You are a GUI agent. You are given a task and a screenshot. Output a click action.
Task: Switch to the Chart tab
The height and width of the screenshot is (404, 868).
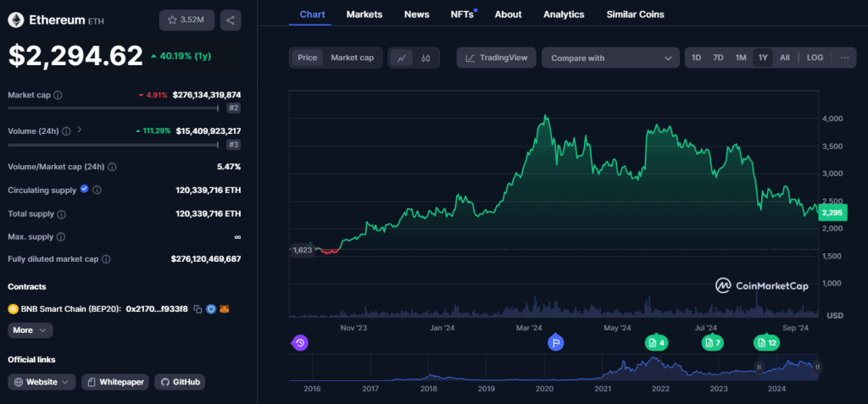click(x=312, y=14)
